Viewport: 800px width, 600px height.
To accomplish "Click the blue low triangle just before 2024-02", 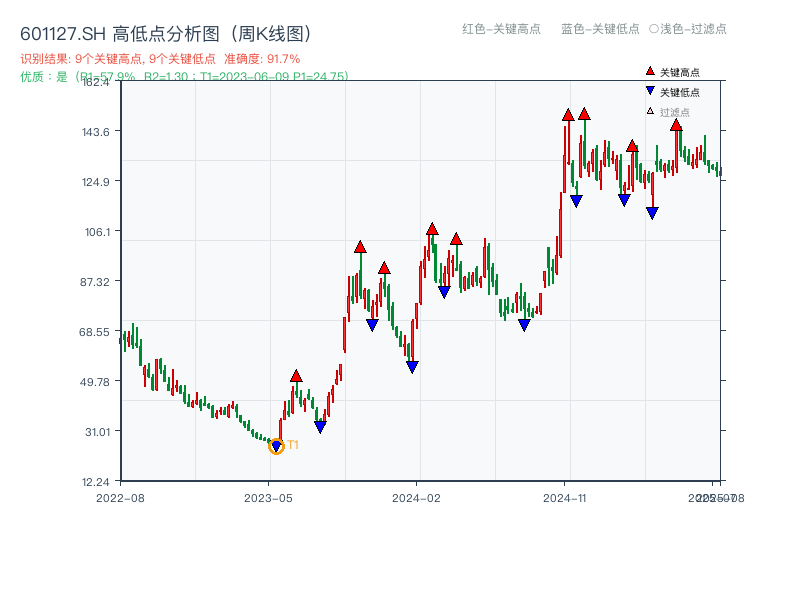I will coord(412,367).
